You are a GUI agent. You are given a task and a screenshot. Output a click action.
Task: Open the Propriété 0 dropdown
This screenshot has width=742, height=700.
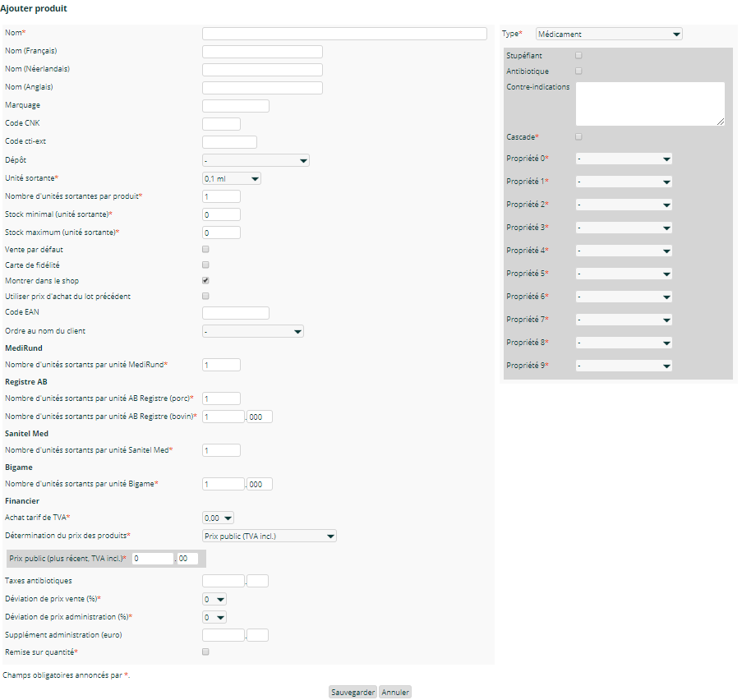[624, 159]
